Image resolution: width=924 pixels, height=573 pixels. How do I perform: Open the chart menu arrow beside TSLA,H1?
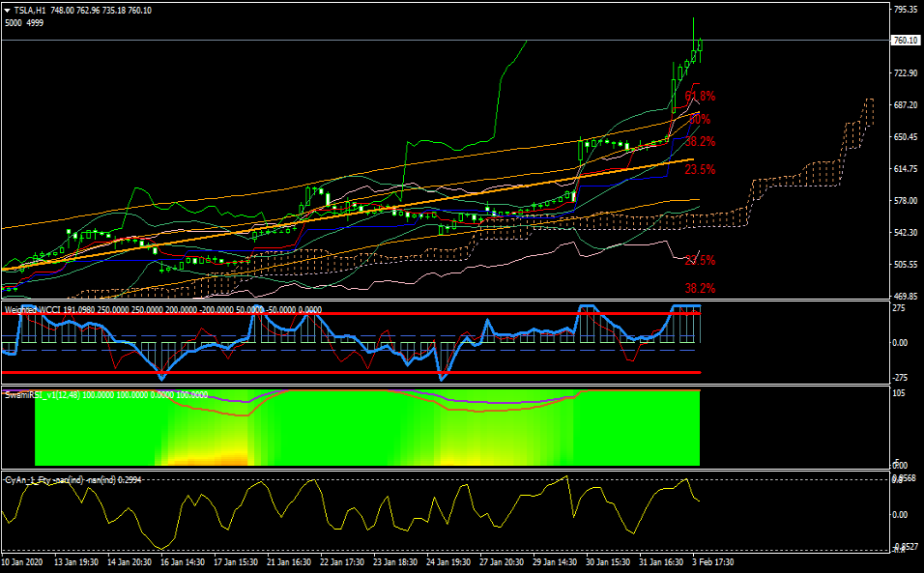(x=9, y=10)
